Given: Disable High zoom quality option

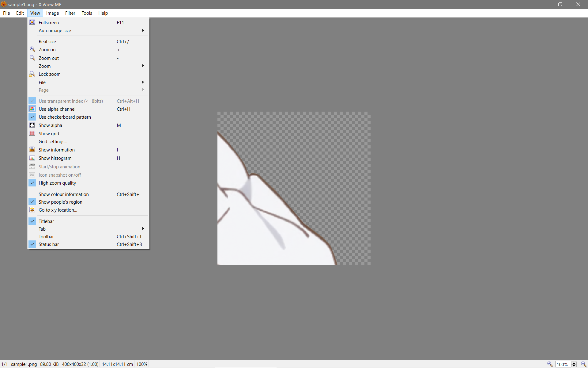Looking at the screenshot, I should (57, 183).
